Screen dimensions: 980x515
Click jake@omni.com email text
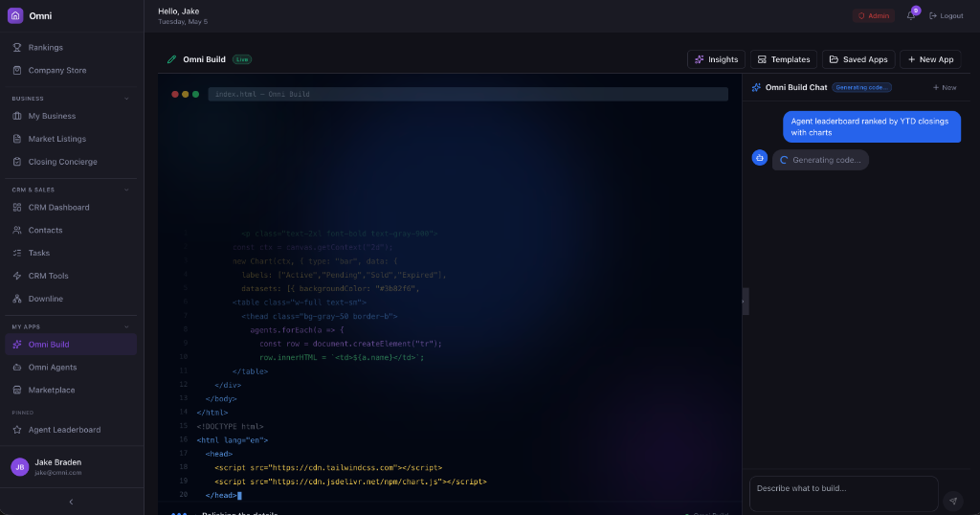tap(58, 473)
